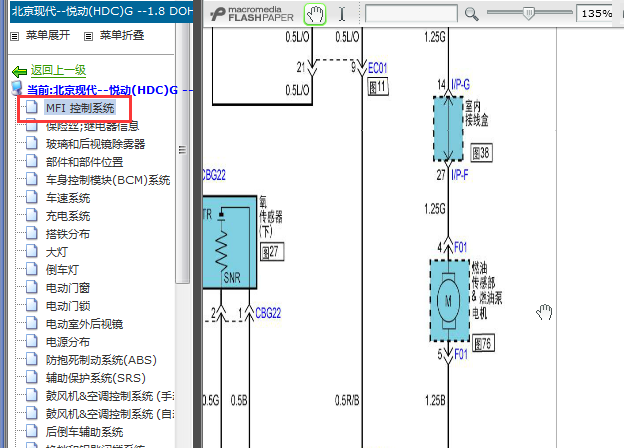Click the 图11 reference box
The height and width of the screenshot is (448, 624).
tap(377, 86)
